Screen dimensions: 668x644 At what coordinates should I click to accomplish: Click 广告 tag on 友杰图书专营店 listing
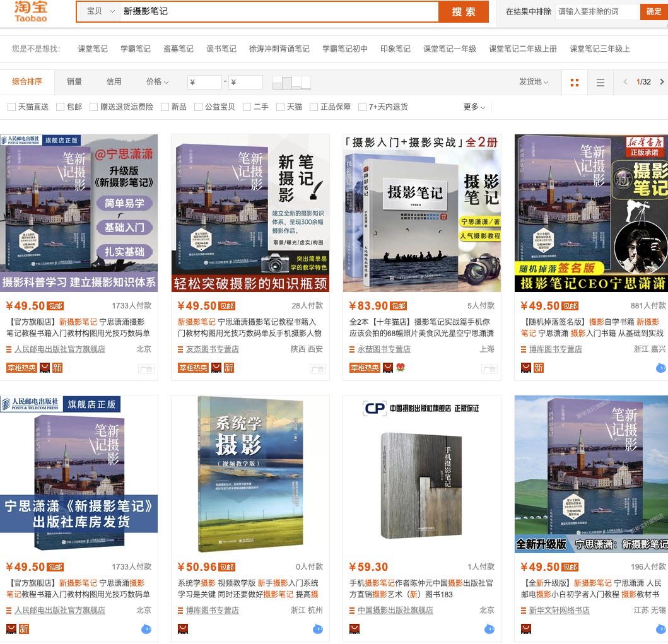point(317,369)
